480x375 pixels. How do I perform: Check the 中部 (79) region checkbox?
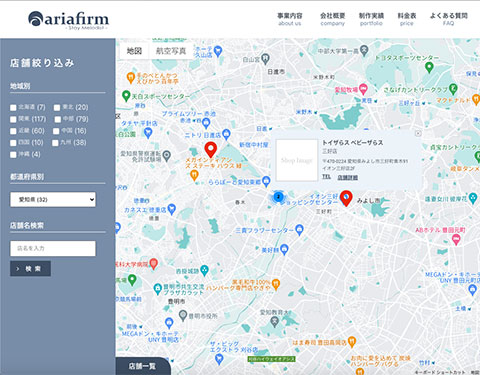(58, 119)
